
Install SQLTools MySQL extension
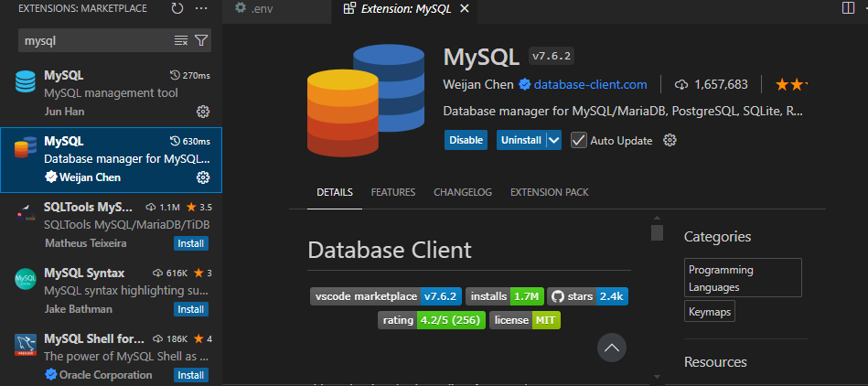(x=191, y=243)
